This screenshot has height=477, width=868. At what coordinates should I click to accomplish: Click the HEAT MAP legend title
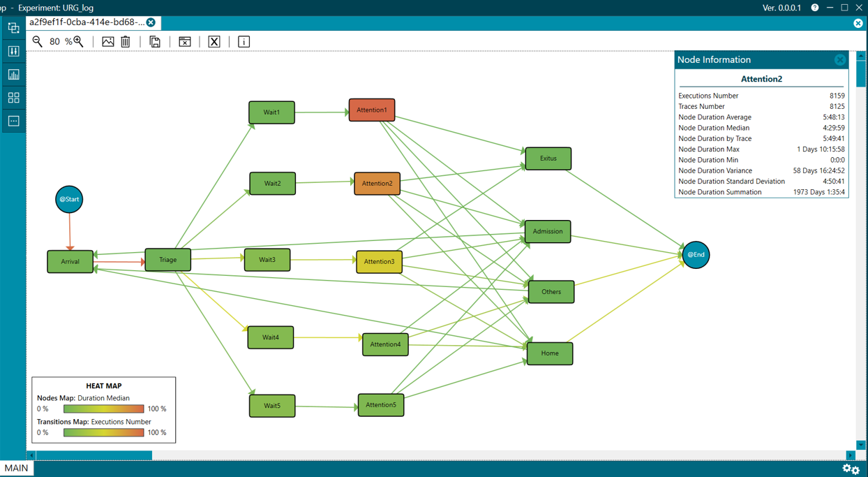(104, 386)
